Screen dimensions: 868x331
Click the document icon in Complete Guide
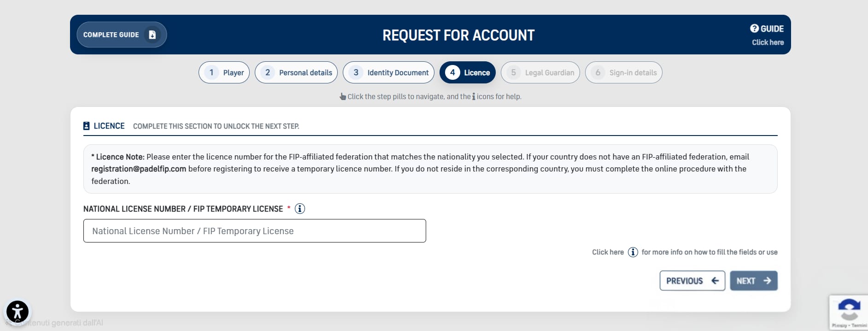click(x=152, y=35)
